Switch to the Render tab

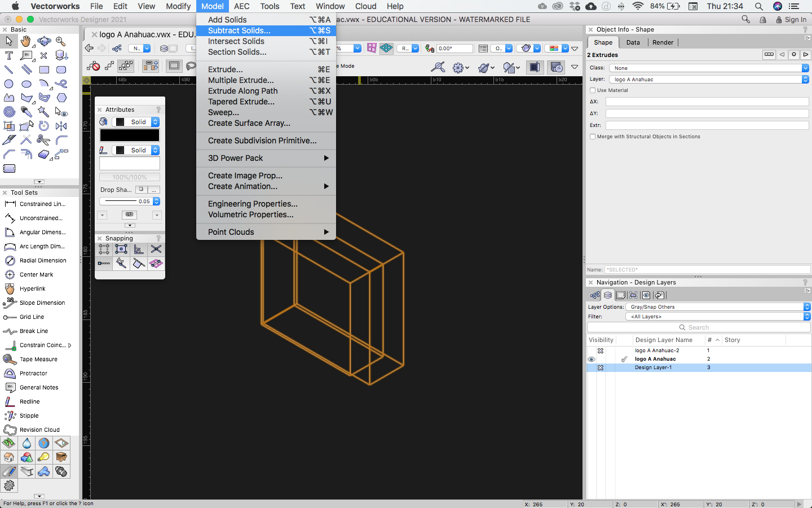coord(663,42)
